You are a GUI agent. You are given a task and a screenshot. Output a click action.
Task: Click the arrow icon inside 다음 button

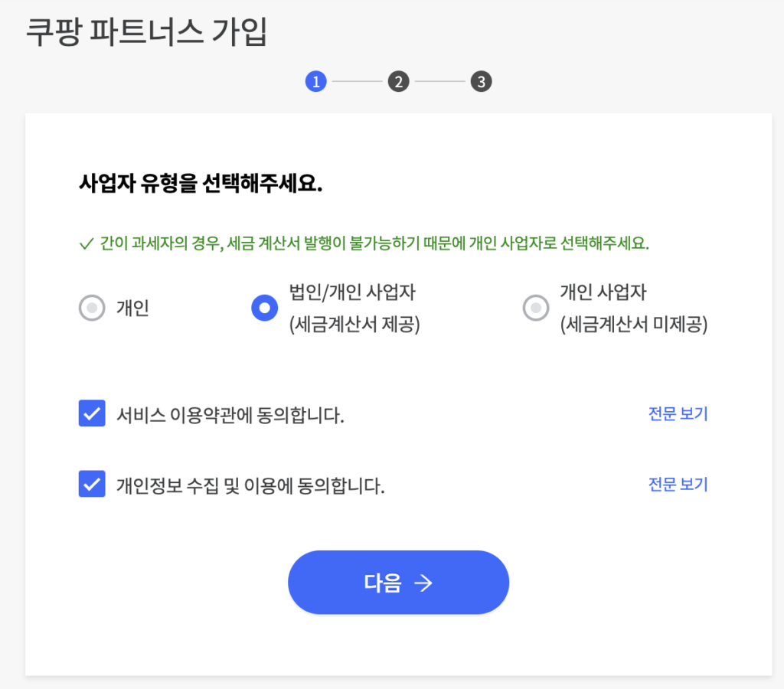point(423,583)
